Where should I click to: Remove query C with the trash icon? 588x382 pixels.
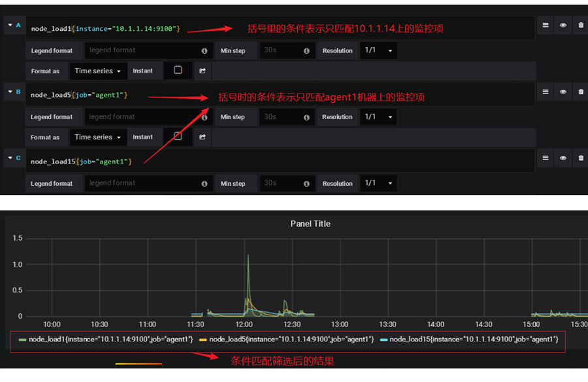(581, 158)
